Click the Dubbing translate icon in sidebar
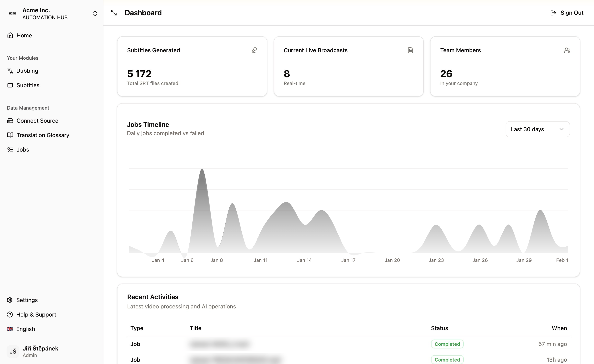 click(10, 71)
